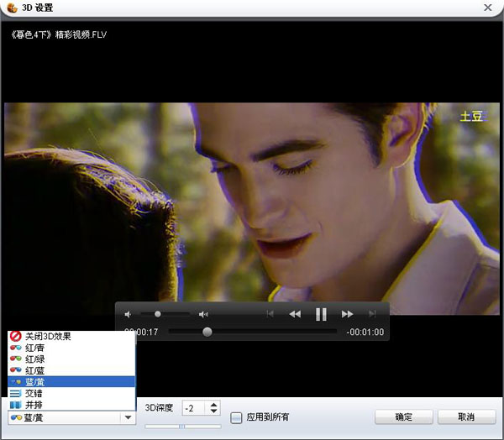This screenshot has width=504, height=440.
Task: Click the rewind button
Action: coord(295,314)
